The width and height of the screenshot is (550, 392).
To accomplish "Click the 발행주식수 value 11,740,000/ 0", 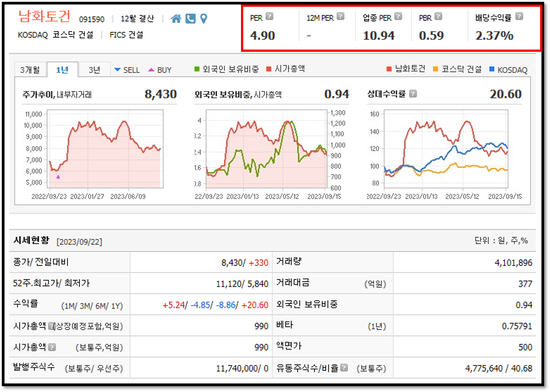I will [242, 369].
